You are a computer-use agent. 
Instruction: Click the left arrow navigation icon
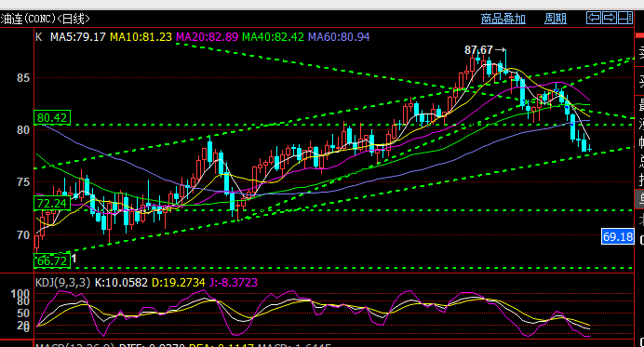[x=594, y=18]
